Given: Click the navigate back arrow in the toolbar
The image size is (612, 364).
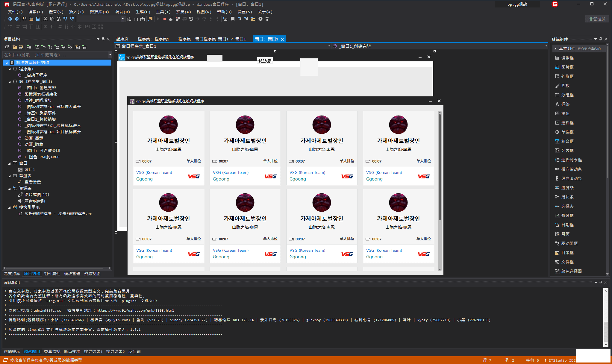Looking at the screenshot, I should point(10,19).
